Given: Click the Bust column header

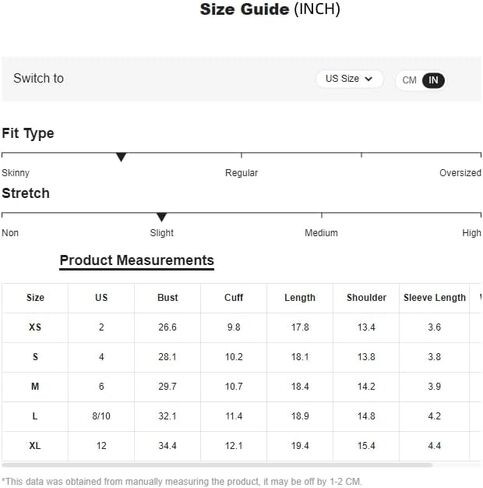Looking at the screenshot, I should point(168,298).
